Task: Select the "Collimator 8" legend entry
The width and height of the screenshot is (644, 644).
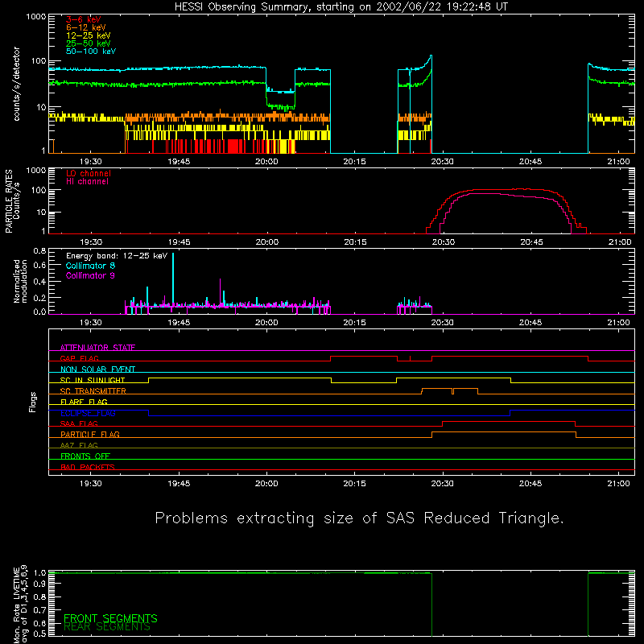Action: tap(90, 266)
